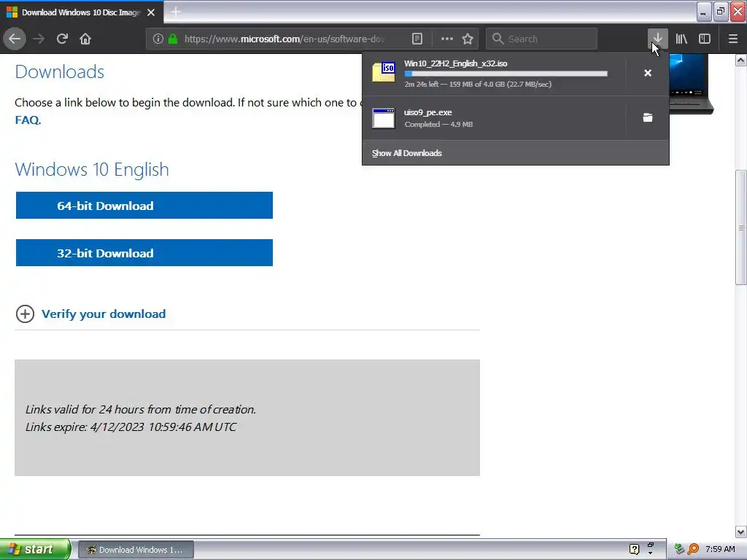The width and height of the screenshot is (747, 560).
Task: Go back to the previous page
Action: (x=15, y=39)
